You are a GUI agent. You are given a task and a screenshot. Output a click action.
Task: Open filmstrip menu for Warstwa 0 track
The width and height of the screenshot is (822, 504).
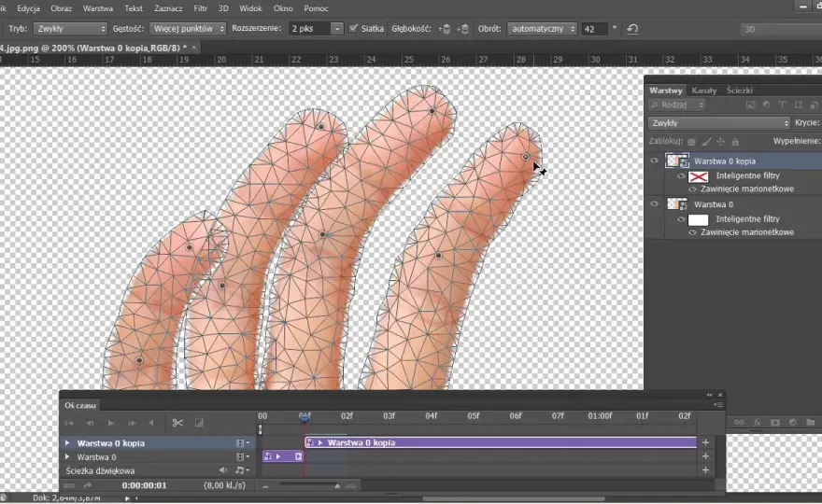point(242,456)
